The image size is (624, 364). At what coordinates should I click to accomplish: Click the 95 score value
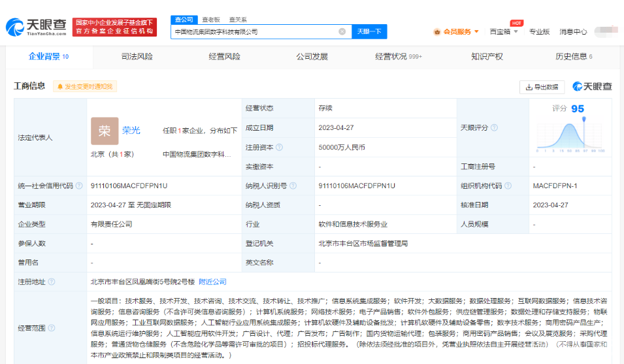578,108
